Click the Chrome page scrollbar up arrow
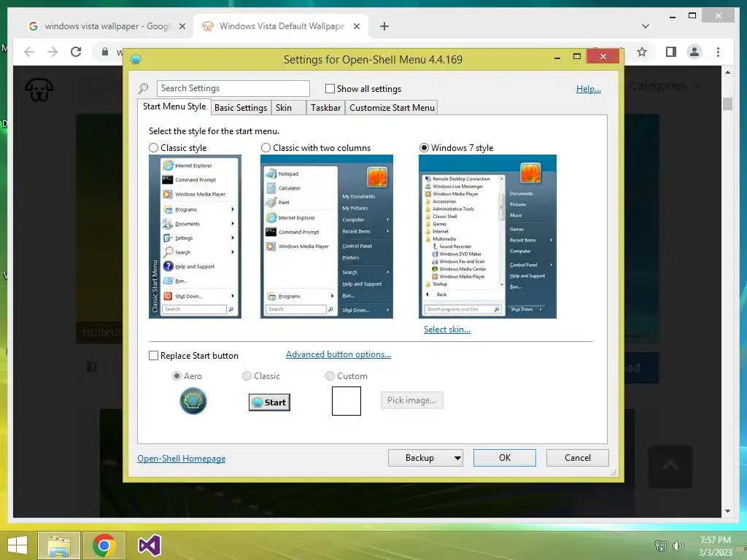This screenshot has height=560, width=747. (727, 72)
